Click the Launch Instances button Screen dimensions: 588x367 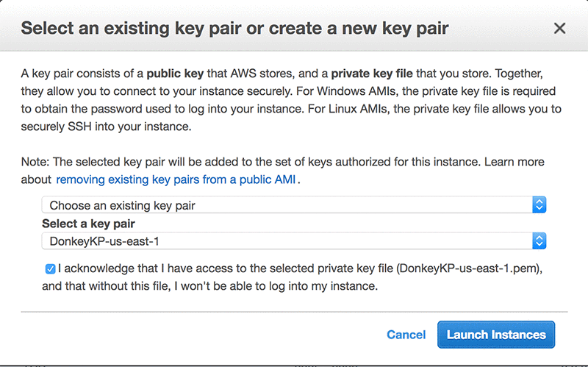pos(496,335)
